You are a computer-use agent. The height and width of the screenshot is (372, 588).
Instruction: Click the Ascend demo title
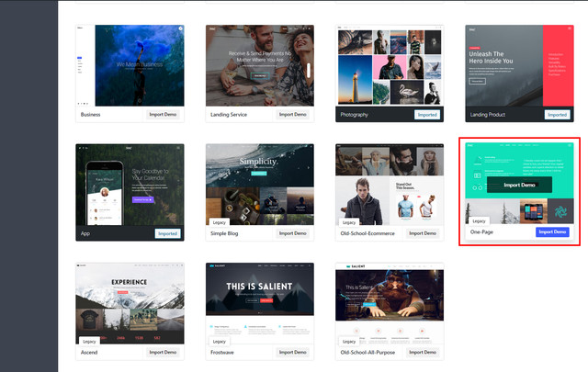click(89, 352)
